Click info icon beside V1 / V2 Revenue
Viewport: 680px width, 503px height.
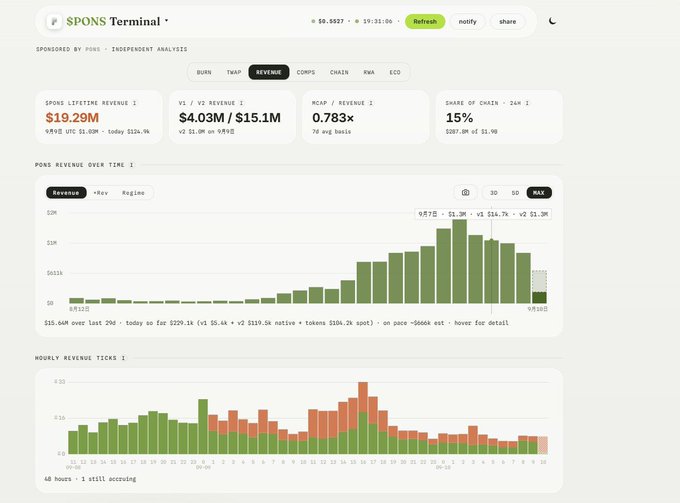point(242,103)
